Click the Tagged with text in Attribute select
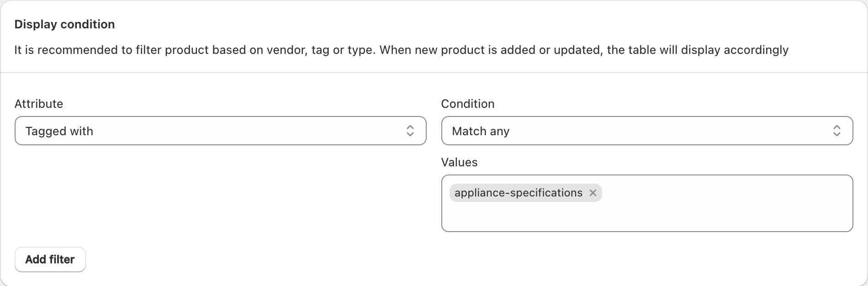The image size is (868, 286). coord(59,131)
